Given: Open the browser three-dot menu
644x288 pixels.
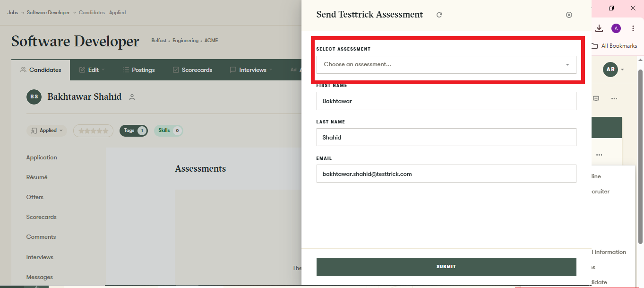Looking at the screenshot, I should point(633,28).
